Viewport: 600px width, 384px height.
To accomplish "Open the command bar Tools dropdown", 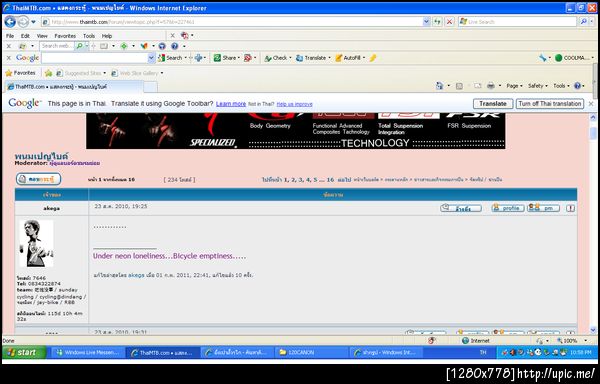I will click(561, 86).
